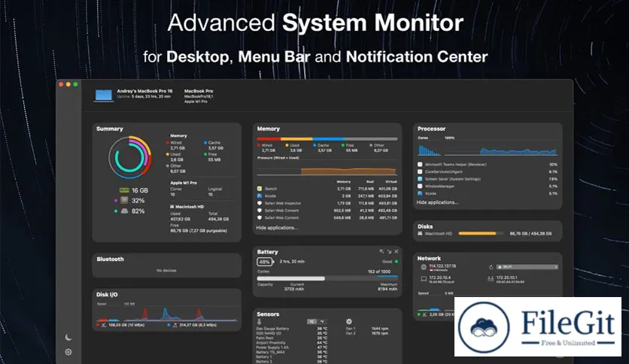
Task: Click the Summary panel title
Action: [110, 129]
